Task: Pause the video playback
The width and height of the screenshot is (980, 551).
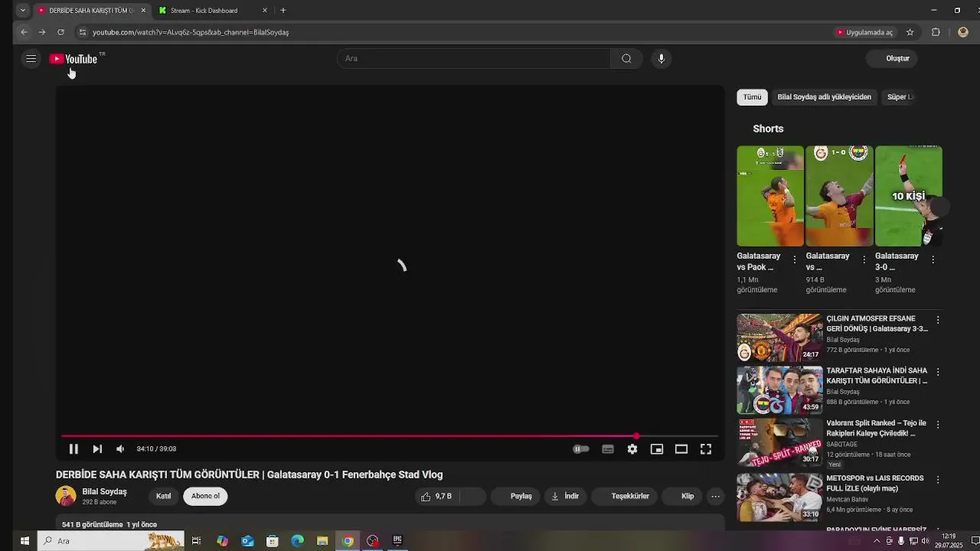Action: coord(73,449)
